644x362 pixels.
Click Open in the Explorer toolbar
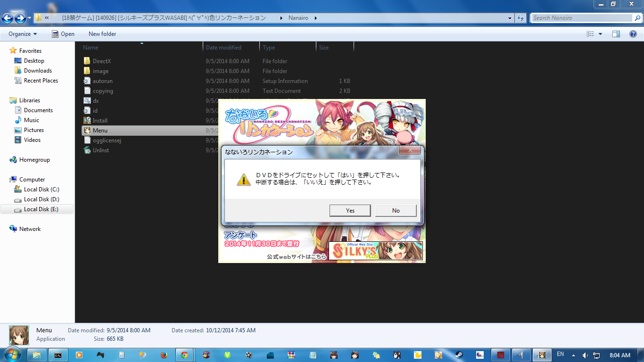63,34
